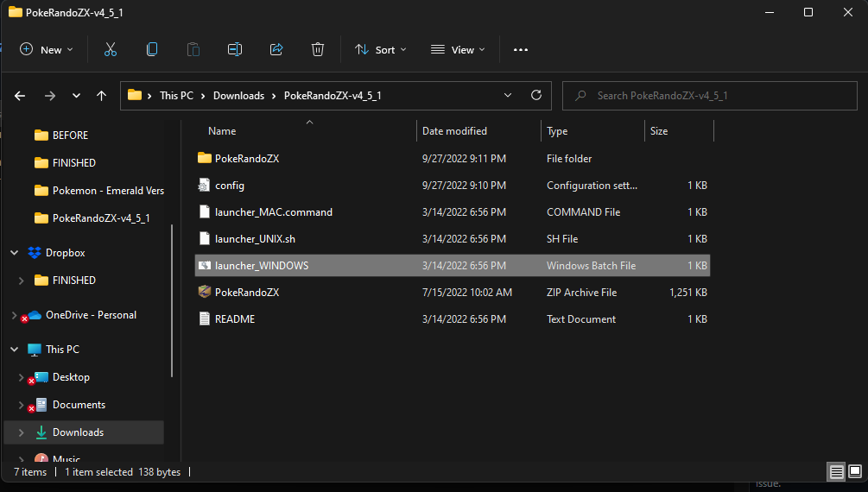
Task: Sort files by Type column header
Action: pos(557,131)
